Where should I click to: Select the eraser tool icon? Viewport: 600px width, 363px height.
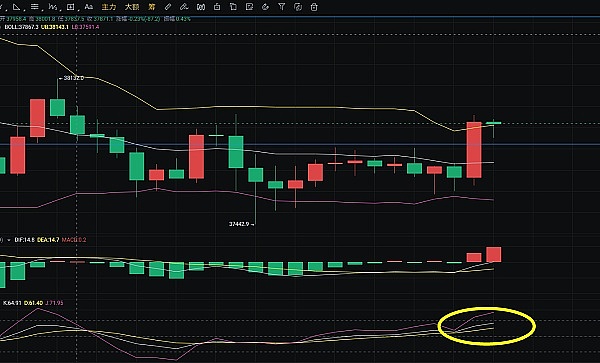[265, 7]
